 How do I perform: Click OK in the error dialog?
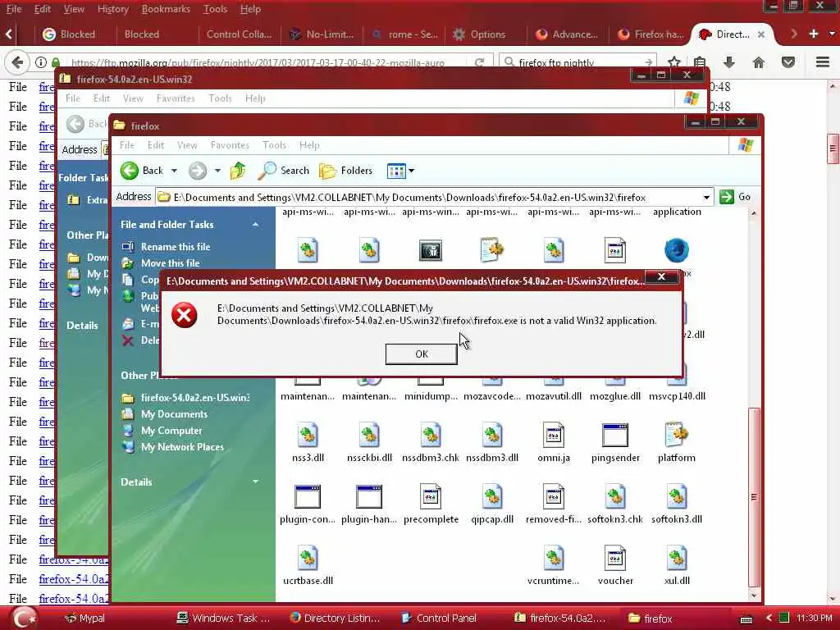(x=421, y=354)
